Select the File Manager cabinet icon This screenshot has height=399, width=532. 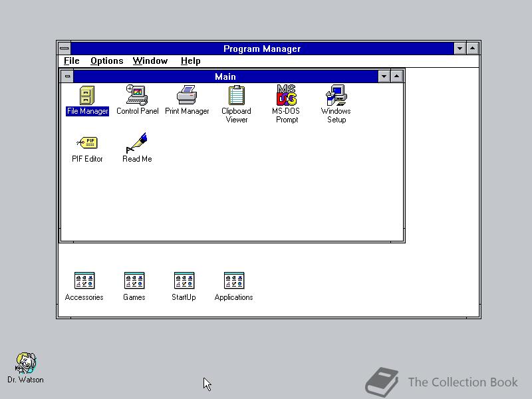(87, 95)
